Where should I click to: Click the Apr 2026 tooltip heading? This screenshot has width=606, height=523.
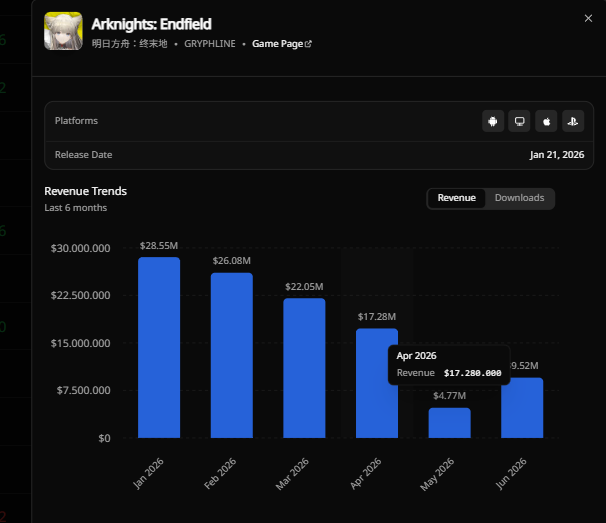click(x=416, y=356)
